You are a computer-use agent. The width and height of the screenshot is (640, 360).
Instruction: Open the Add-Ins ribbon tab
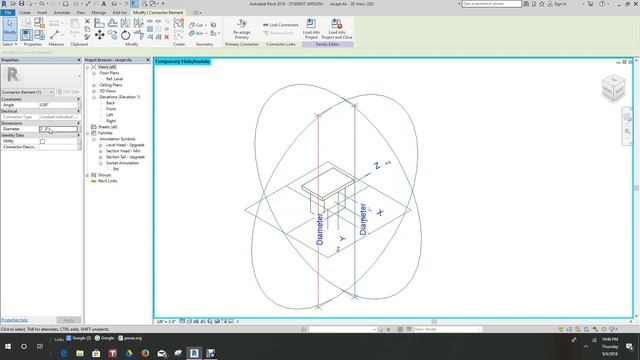[119, 13]
